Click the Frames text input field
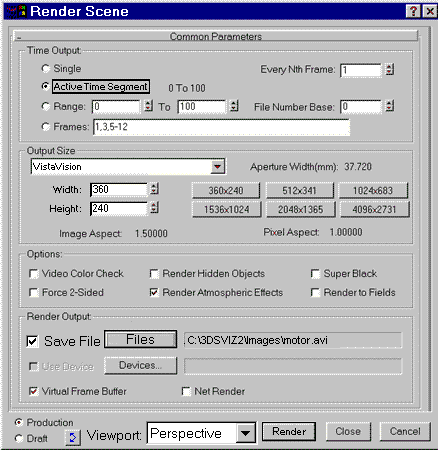The width and height of the screenshot is (438, 450). pos(221,127)
